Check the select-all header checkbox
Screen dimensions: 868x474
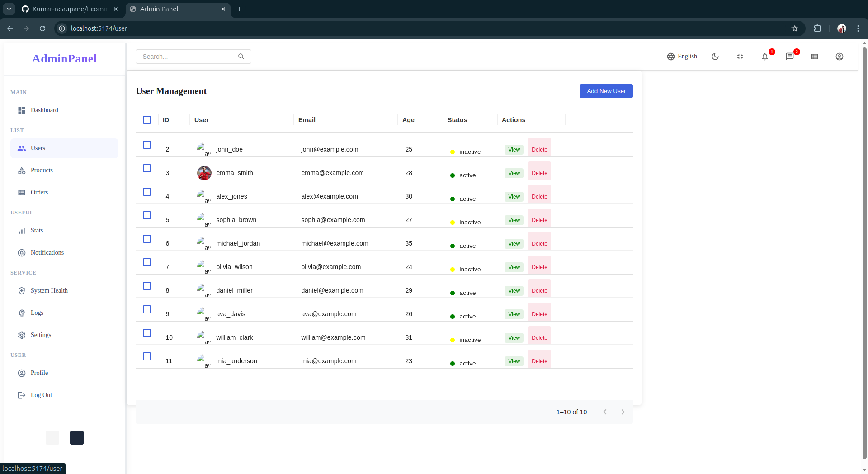pyautogui.click(x=147, y=120)
